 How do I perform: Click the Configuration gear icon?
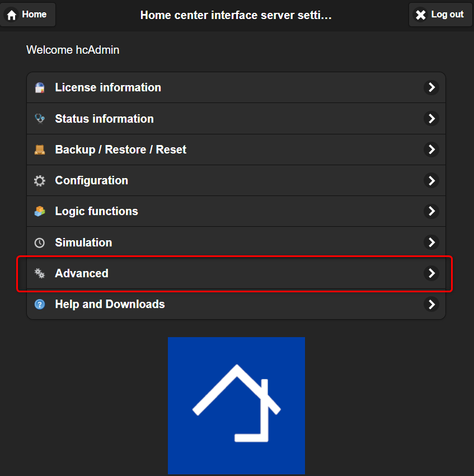point(39,181)
